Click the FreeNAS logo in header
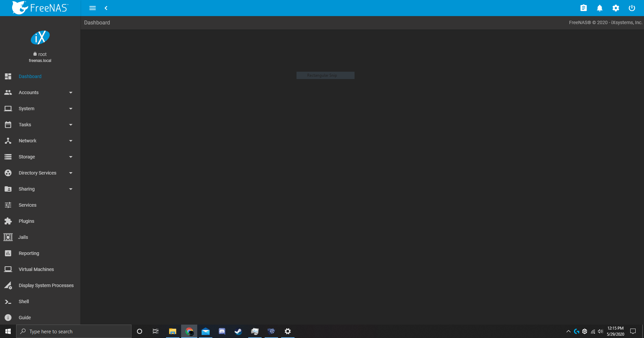 click(x=40, y=8)
